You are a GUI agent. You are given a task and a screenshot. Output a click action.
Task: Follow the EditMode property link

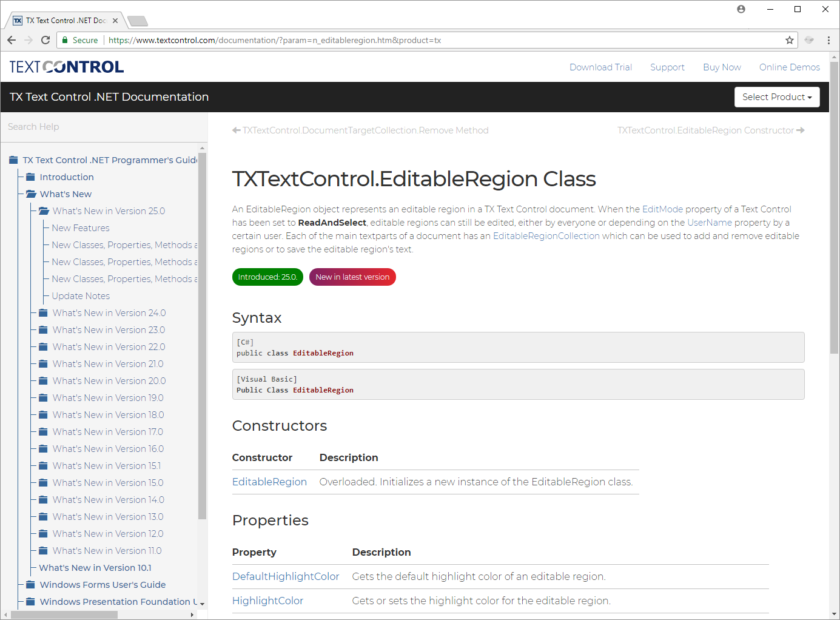coord(662,209)
